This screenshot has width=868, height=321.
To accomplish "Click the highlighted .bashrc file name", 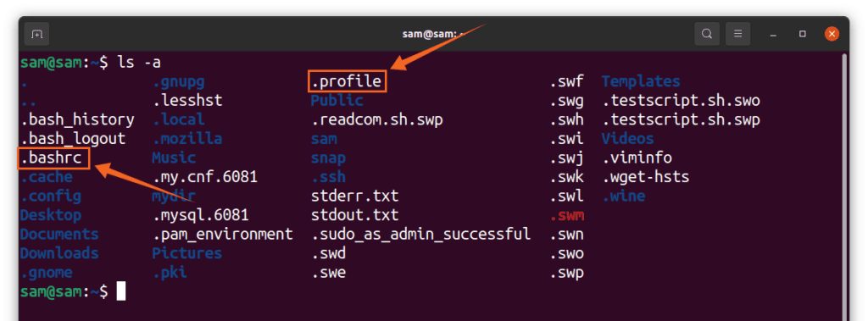I will pos(53,158).
